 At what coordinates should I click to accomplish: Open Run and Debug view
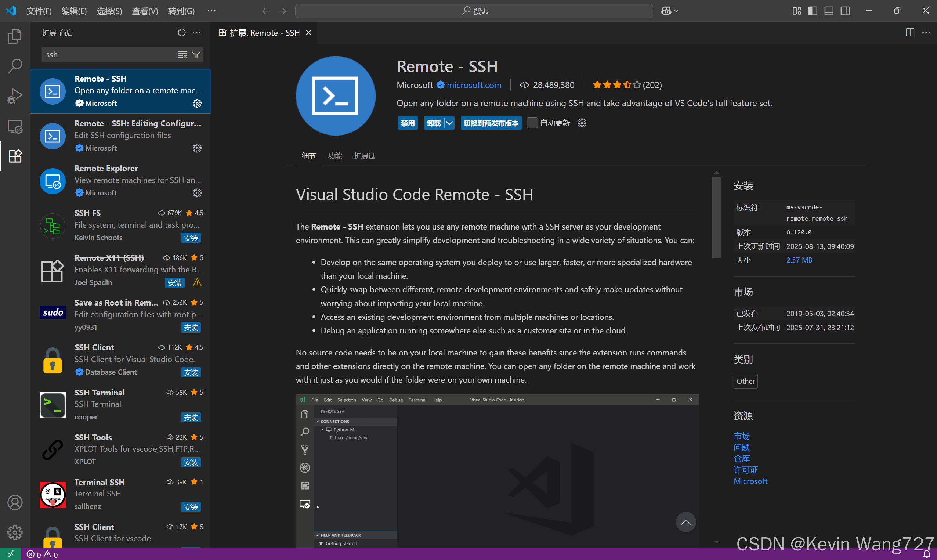[x=15, y=96]
